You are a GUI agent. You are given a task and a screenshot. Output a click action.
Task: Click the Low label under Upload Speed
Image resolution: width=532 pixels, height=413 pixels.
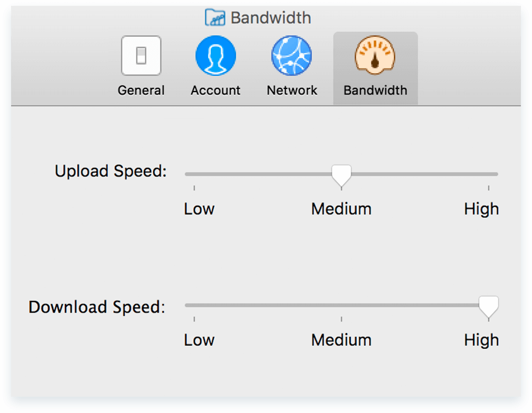pos(199,209)
